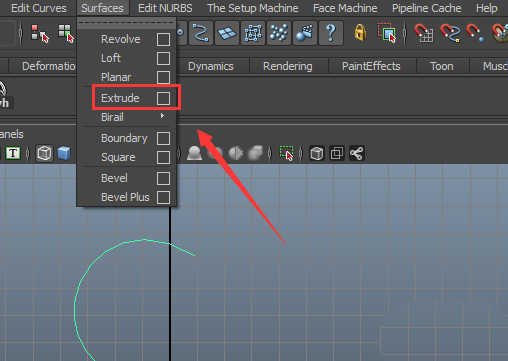Screen dimensions: 508x361
Task: Switch viewport to smooth shaded blue cube
Action: tap(64, 153)
